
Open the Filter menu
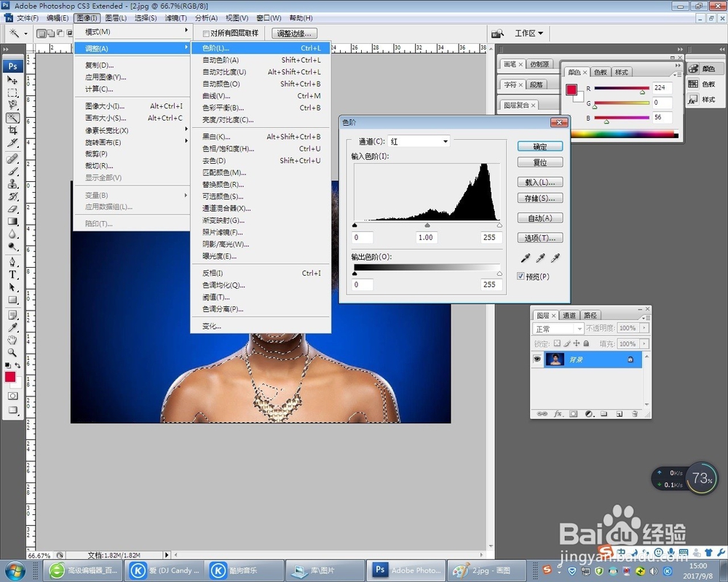[x=175, y=17]
